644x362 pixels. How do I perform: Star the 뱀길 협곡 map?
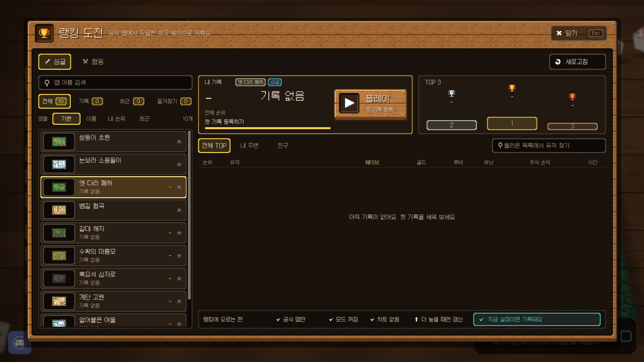click(179, 210)
